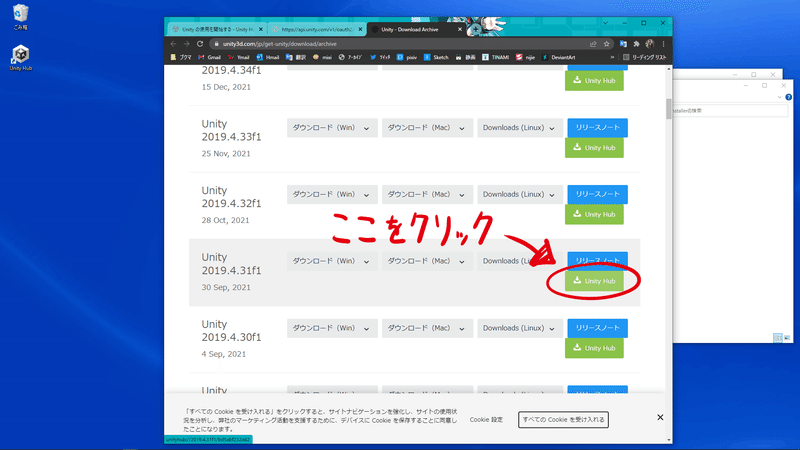Screen dimensions: 800x450
Task: Open the ブクマ bookmarks folder
Action: (x=181, y=58)
